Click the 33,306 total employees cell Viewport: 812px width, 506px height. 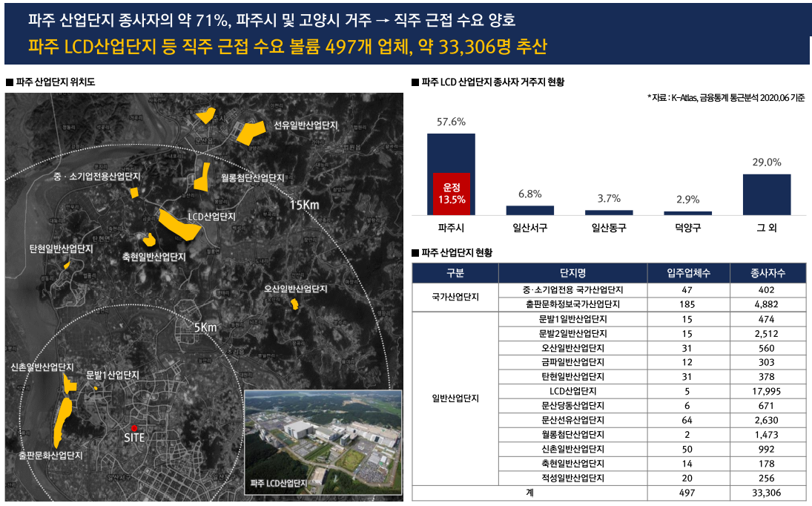767,493
